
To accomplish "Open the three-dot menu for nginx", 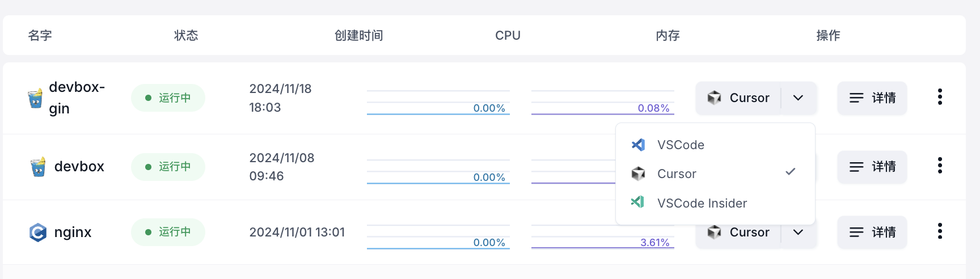I will pos(940,231).
